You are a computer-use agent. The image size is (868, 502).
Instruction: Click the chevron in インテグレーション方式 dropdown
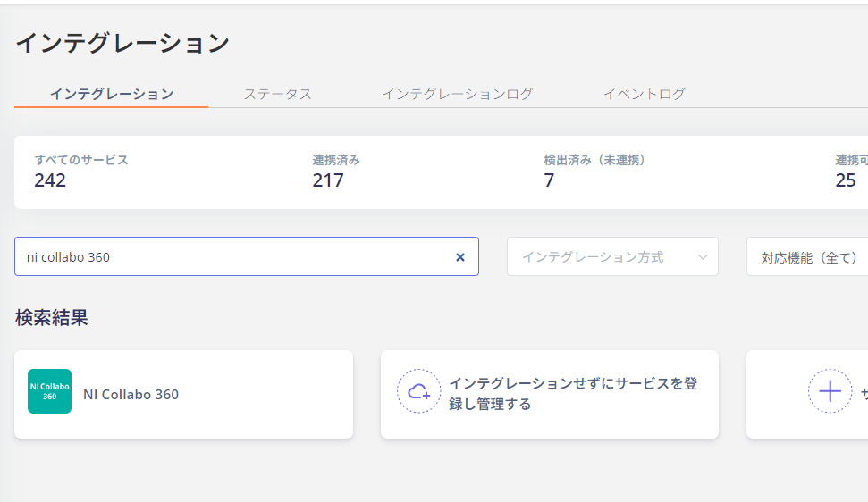[x=703, y=257]
